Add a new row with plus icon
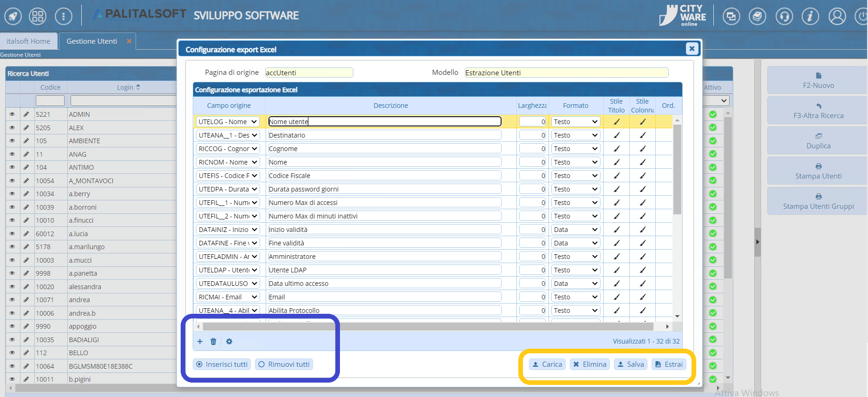 coord(200,341)
